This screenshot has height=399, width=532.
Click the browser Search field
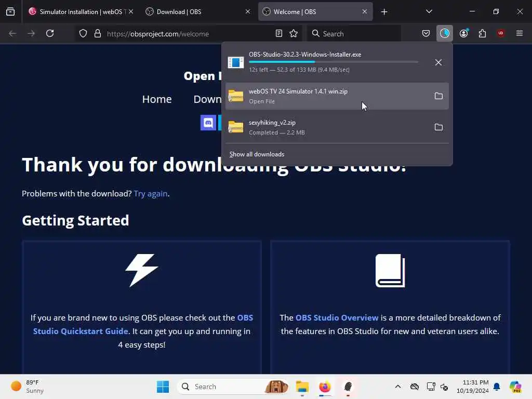click(354, 34)
